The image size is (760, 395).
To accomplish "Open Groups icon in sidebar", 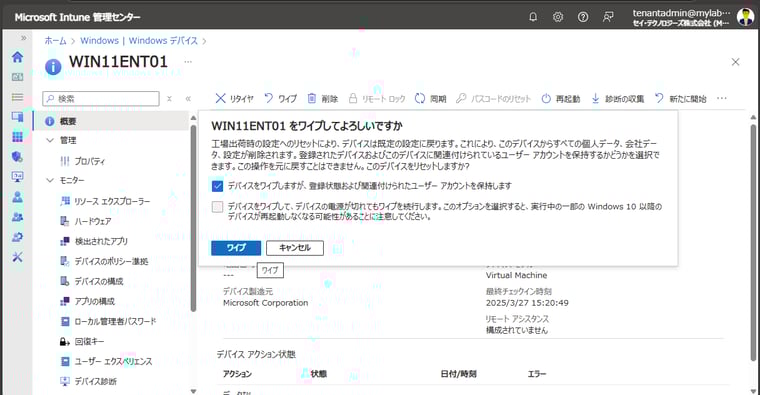I will click(17, 217).
